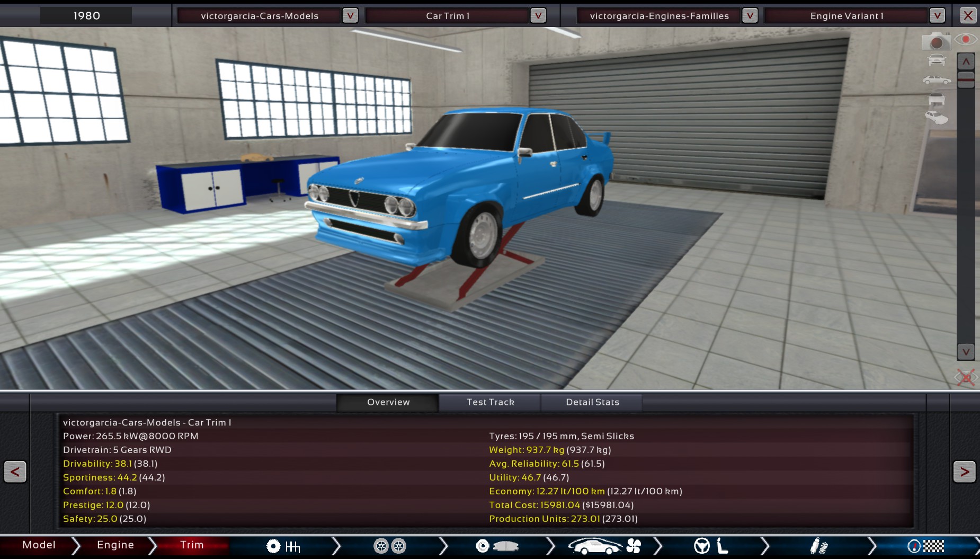Open the suspension spring icon step
This screenshot has width=980, height=559.
pyautogui.click(x=818, y=546)
